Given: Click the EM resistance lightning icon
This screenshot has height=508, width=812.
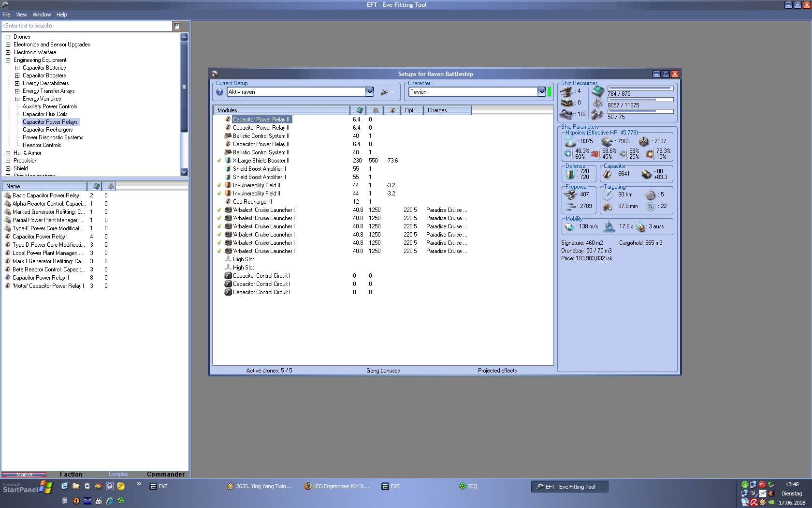Looking at the screenshot, I should coord(568,154).
